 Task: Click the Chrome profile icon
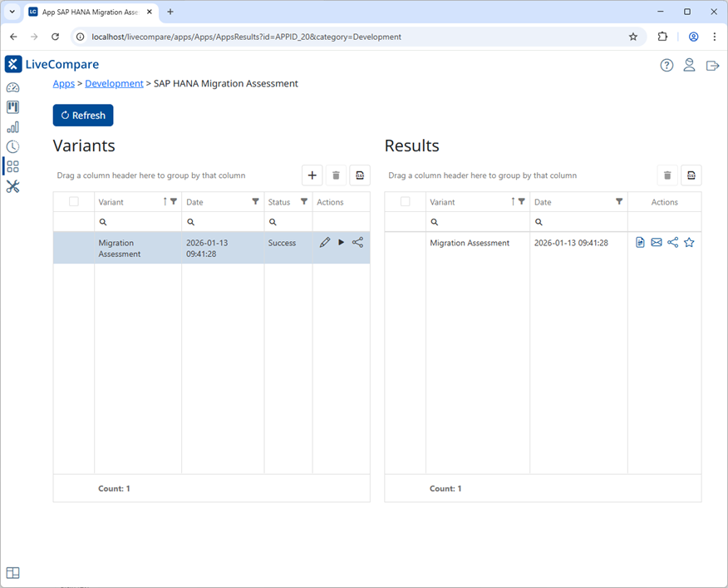pos(694,37)
